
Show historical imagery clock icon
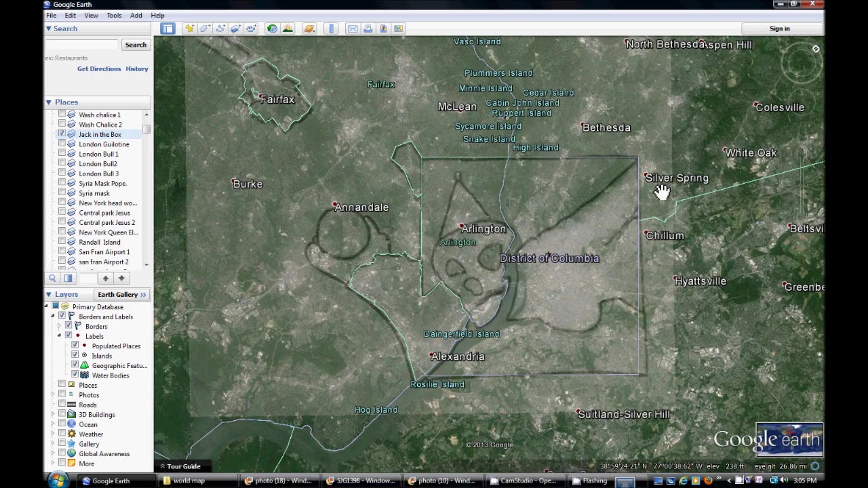click(272, 28)
